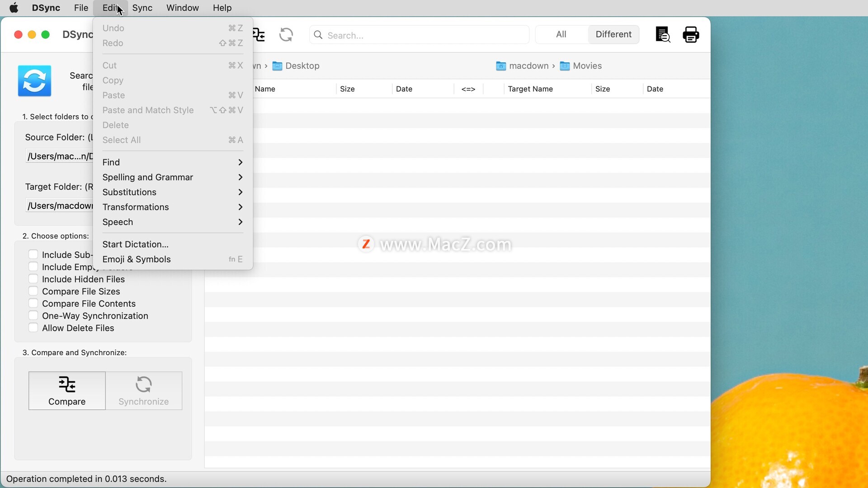Click the Compare button
The height and width of the screenshot is (488, 868).
coord(67,391)
